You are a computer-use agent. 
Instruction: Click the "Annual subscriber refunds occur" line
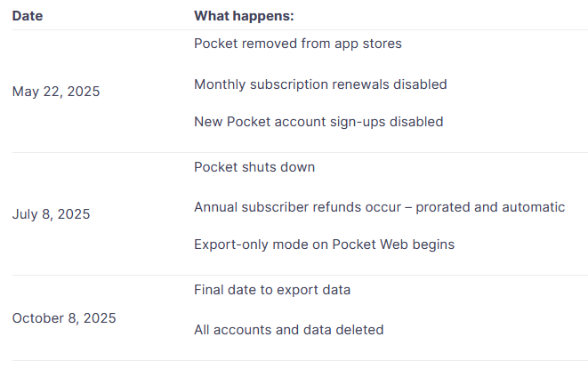tap(379, 207)
